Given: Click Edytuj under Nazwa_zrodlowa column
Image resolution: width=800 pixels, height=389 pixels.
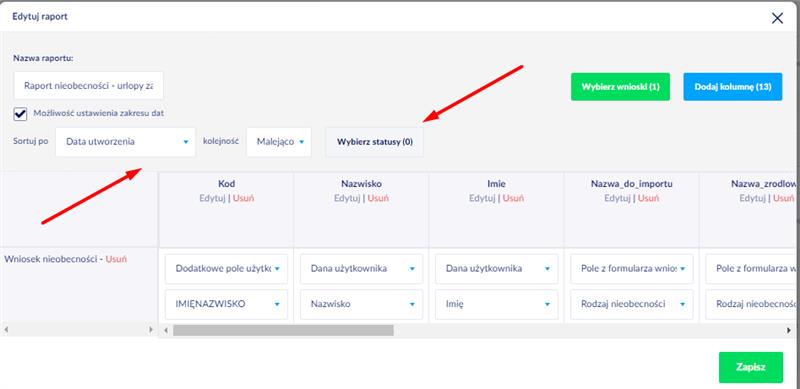Looking at the screenshot, I should coord(753,198).
